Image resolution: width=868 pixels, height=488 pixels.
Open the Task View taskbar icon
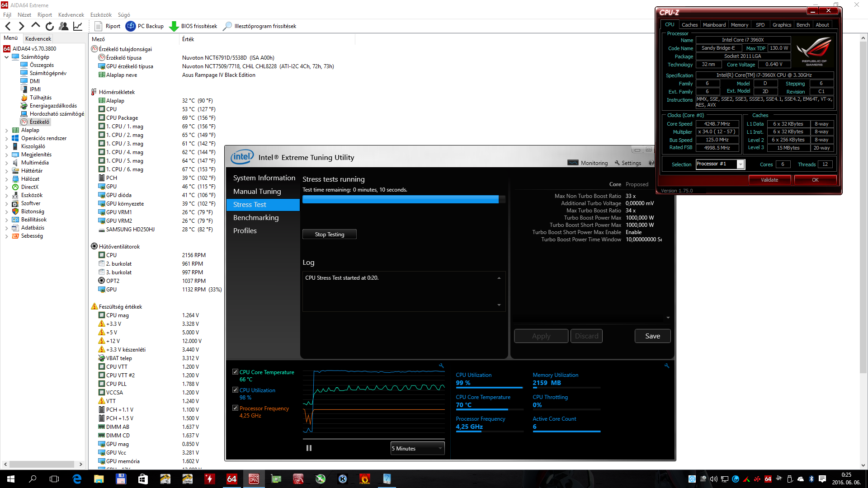click(x=54, y=479)
